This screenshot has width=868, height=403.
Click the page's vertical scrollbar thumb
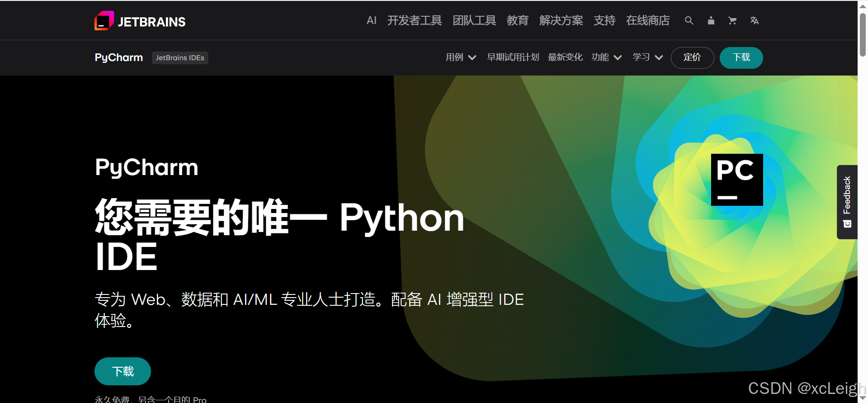click(863, 34)
